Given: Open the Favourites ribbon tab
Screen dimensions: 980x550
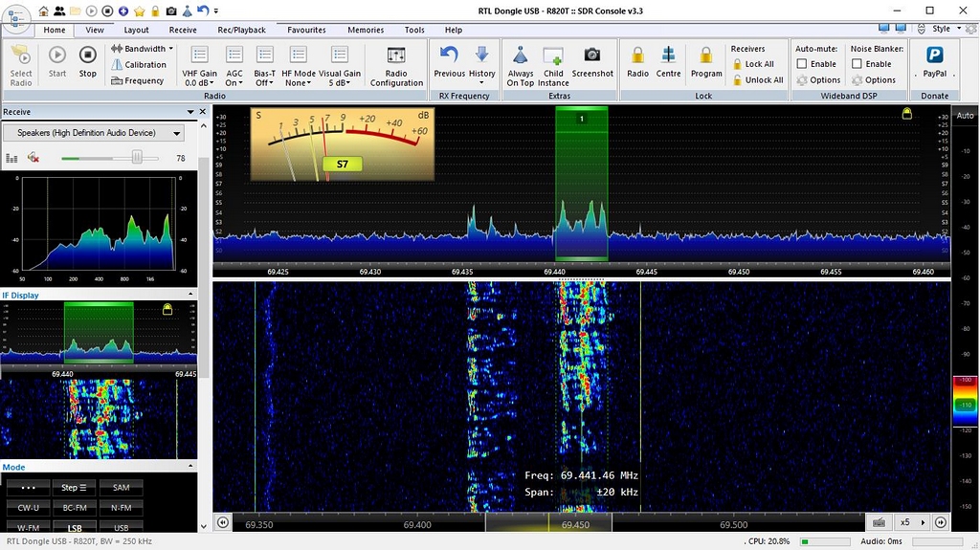Looking at the screenshot, I should coord(306,30).
